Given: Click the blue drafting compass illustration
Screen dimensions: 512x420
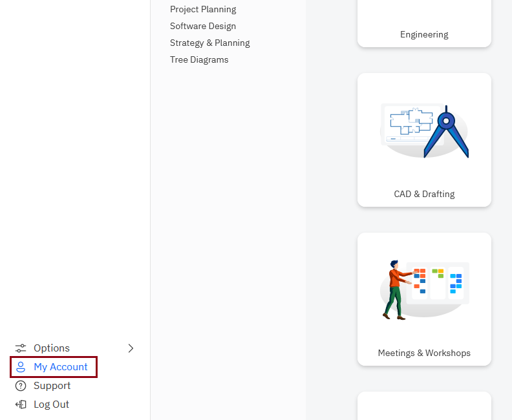Looking at the screenshot, I should 447,132.
